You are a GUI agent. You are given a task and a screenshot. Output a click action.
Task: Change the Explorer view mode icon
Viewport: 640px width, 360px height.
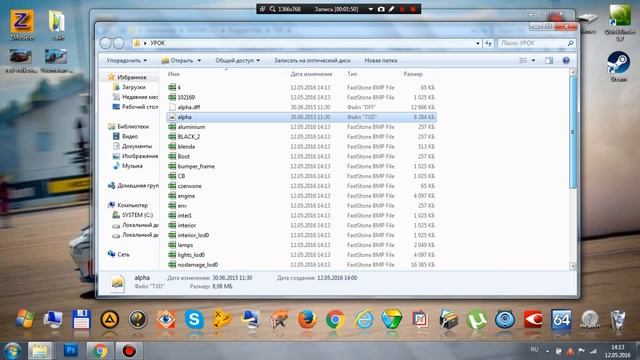(523, 60)
